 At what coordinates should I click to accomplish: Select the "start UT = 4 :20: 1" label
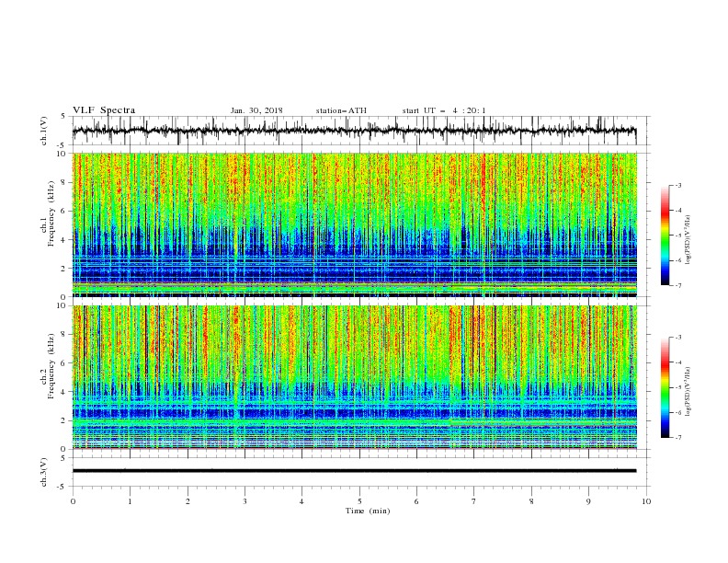pos(444,110)
